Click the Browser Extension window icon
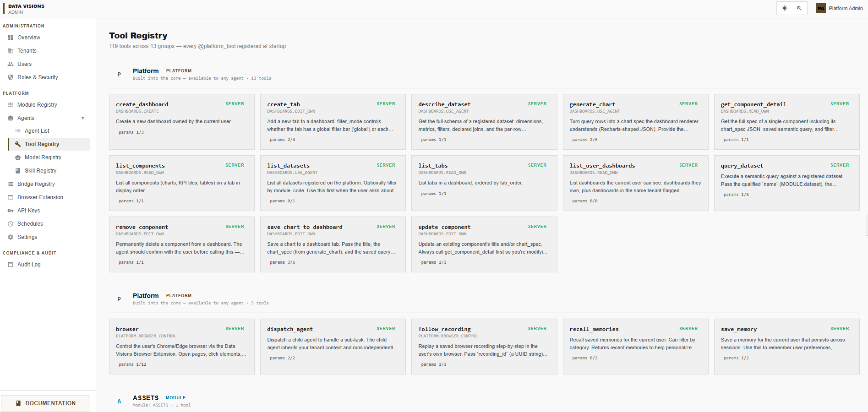The image size is (868, 412). (11, 197)
